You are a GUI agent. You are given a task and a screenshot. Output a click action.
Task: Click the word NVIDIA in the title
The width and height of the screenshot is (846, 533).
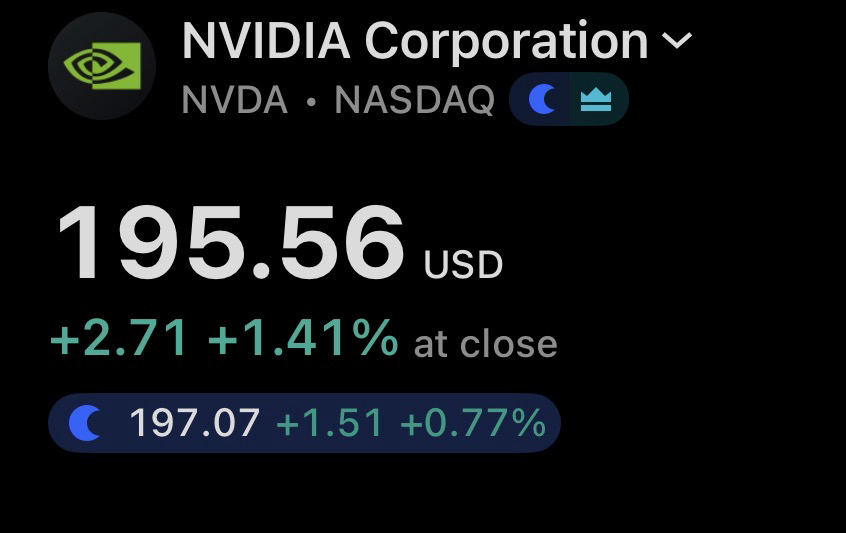click(266, 42)
